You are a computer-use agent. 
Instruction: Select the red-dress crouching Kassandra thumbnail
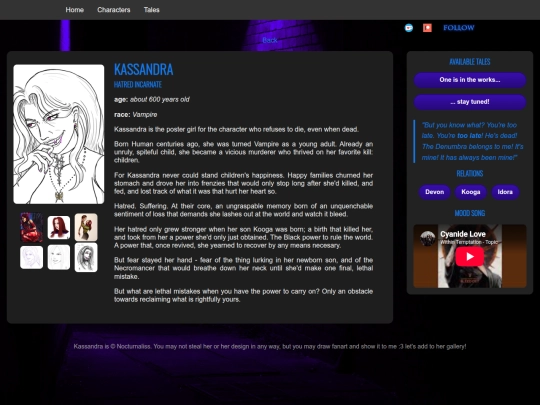point(31,227)
